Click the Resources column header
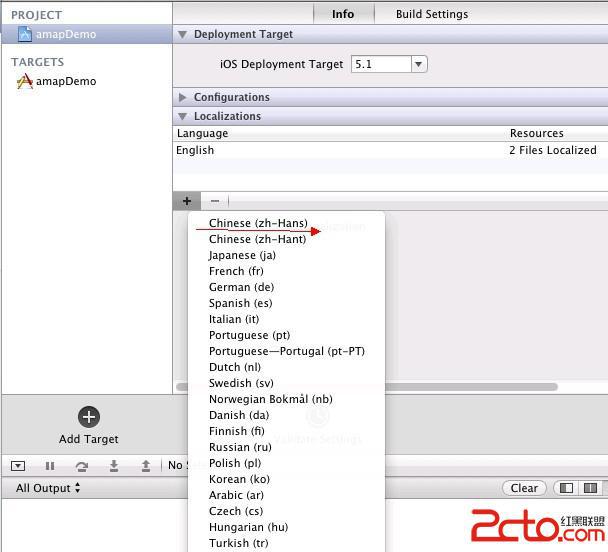 tap(537, 133)
